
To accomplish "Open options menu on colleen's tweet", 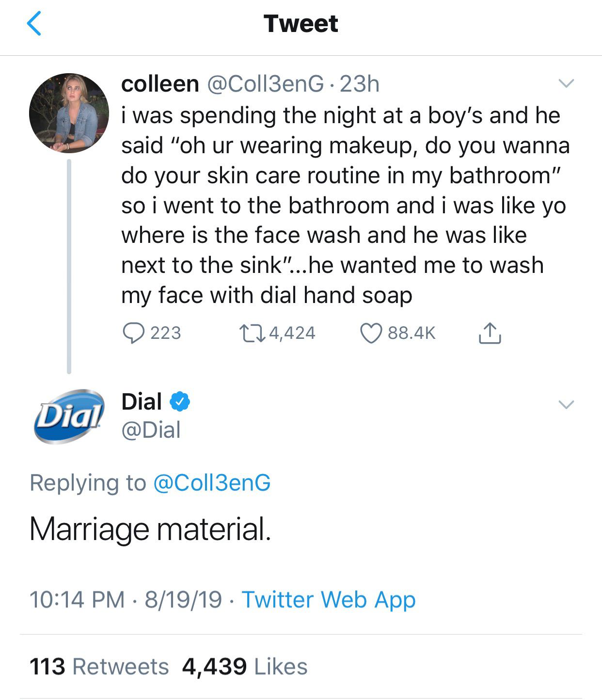I will 566,83.
